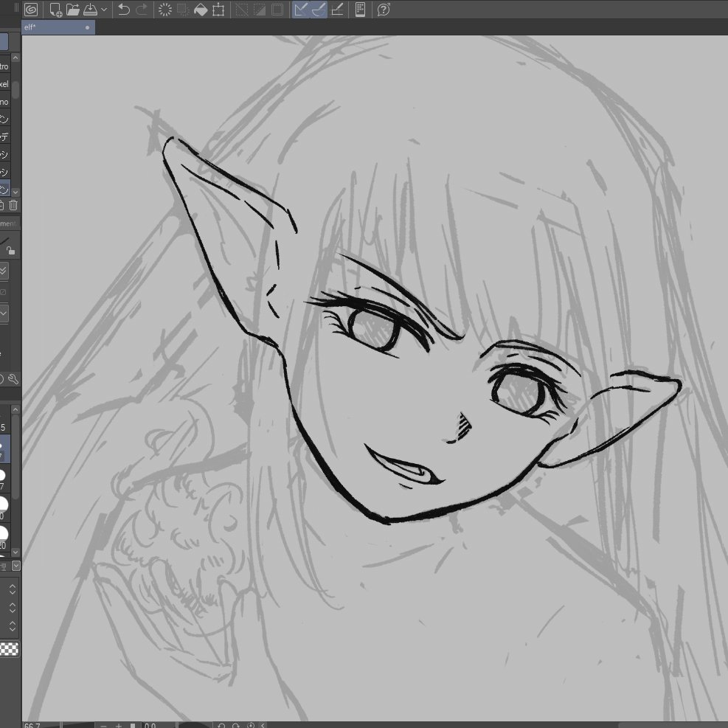The image size is (728, 728).
Task: Open sub tool detail wrench icon
Action: pos(13,379)
